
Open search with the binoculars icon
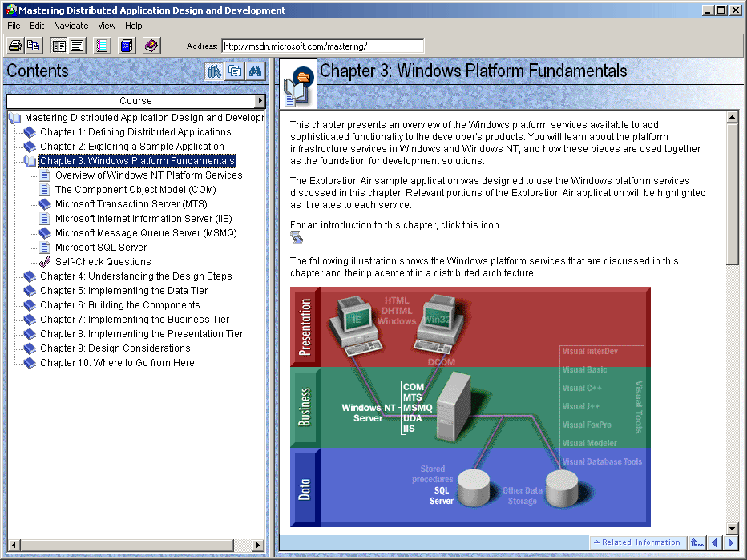(x=256, y=71)
